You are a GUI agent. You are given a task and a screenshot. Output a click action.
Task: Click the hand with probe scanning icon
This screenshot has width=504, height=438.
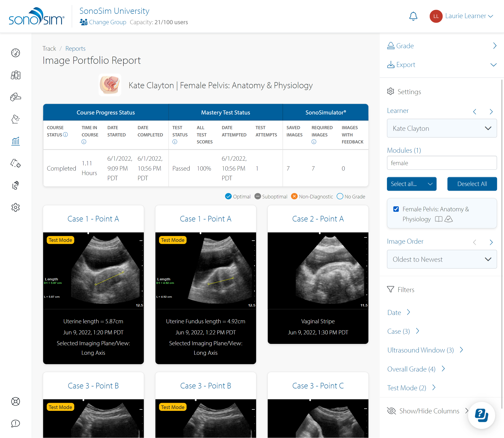[15, 97]
